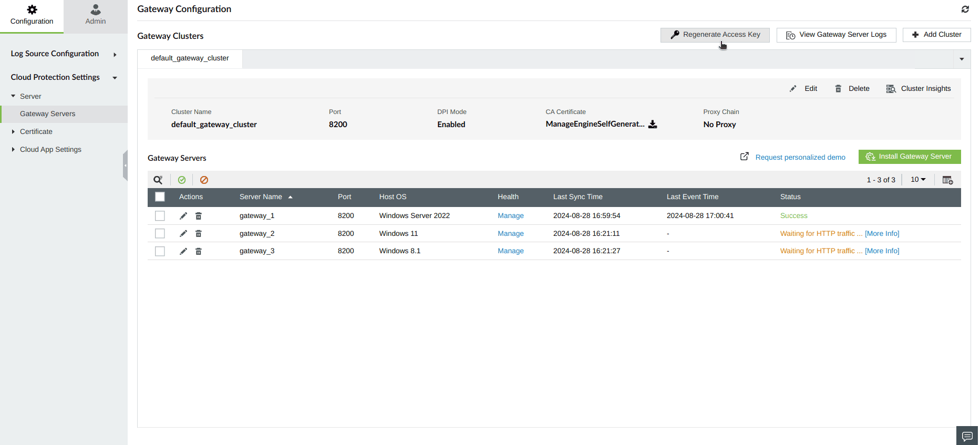
Task: Download the CA Certificate
Action: (653, 125)
